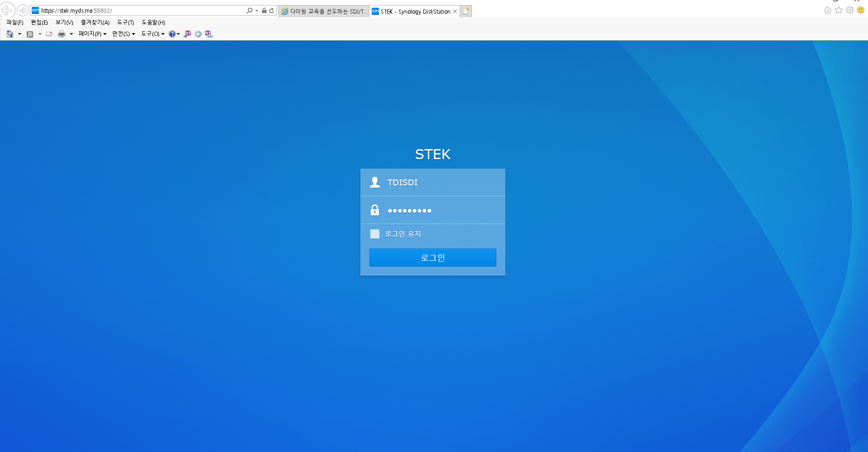Viewport: 868px width, 452px height.
Task: Click the read mail envelope icon
Action: pos(49,34)
